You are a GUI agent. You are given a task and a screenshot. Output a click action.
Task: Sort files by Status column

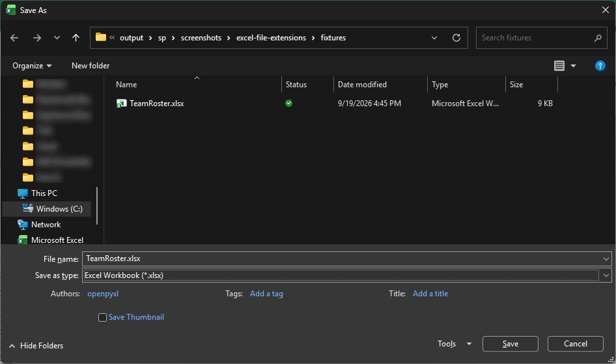click(x=296, y=85)
